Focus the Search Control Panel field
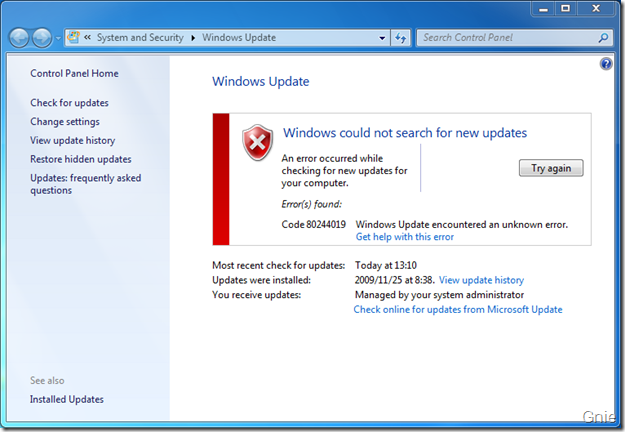The height and width of the screenshot is (432, 625). [514, 38]
